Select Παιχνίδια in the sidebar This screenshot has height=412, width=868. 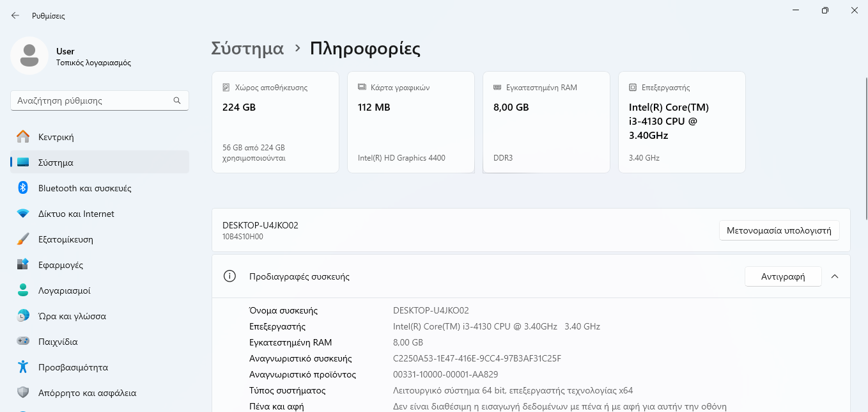(x=100, y=342)
